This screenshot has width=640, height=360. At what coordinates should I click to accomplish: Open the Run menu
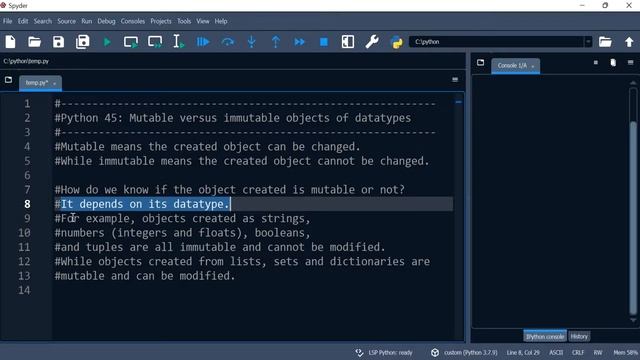coord(87,21)
